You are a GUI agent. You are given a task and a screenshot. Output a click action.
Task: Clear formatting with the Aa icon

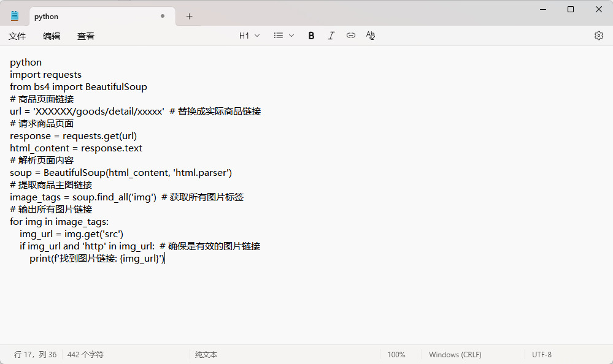371,36
